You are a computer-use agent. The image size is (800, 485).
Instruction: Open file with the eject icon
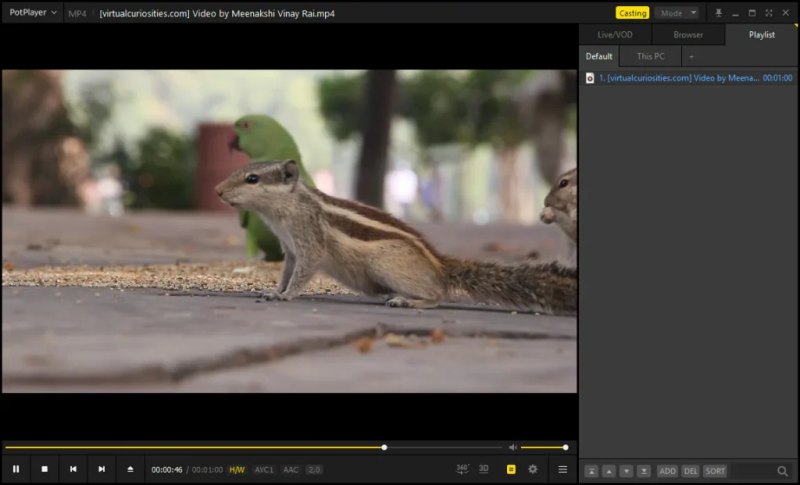click(130, 469)
